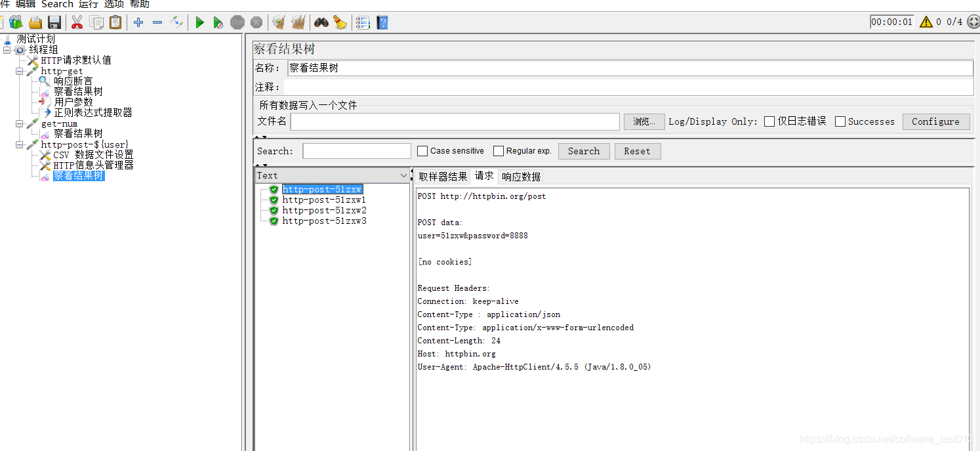The height and width of the screenshot is (451, 980).
Task: Toggle element enable state via the toolbar toggle icon
Action: click(x=176, y=22)
